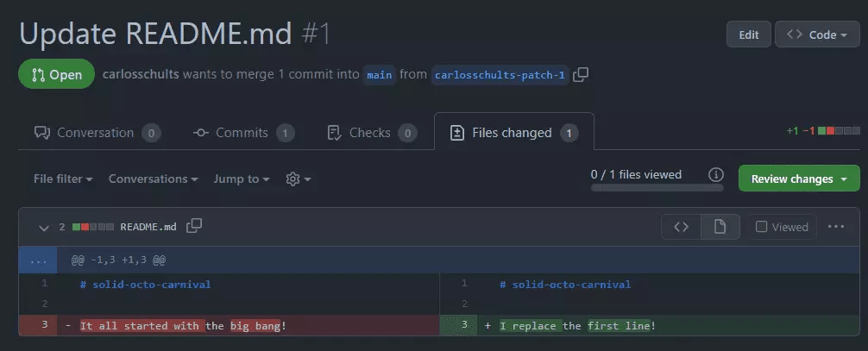Open the File filter dropdown
This screenshot has height=351, width=868.
point(63,179)
